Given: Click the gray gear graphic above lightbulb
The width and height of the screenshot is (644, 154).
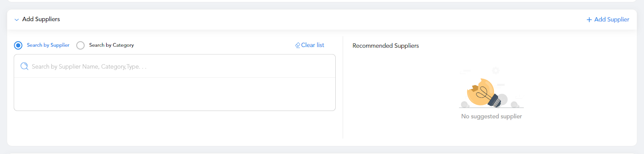Looking at the screenshot, I should point(495,70).
